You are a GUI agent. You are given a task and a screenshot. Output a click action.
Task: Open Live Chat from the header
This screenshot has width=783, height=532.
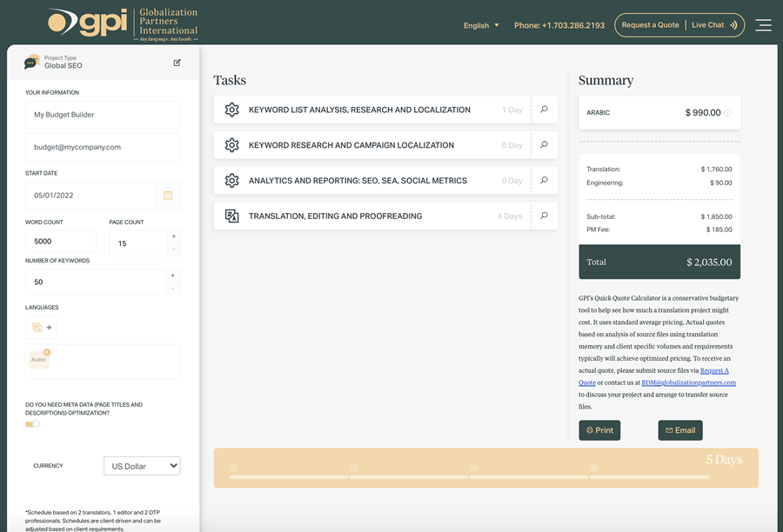714,25
